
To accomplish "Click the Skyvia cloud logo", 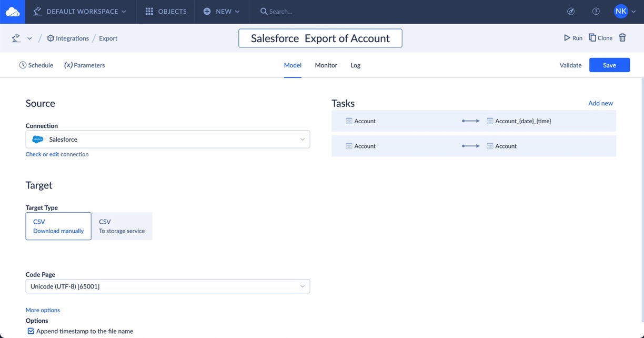I will (12, 12).
